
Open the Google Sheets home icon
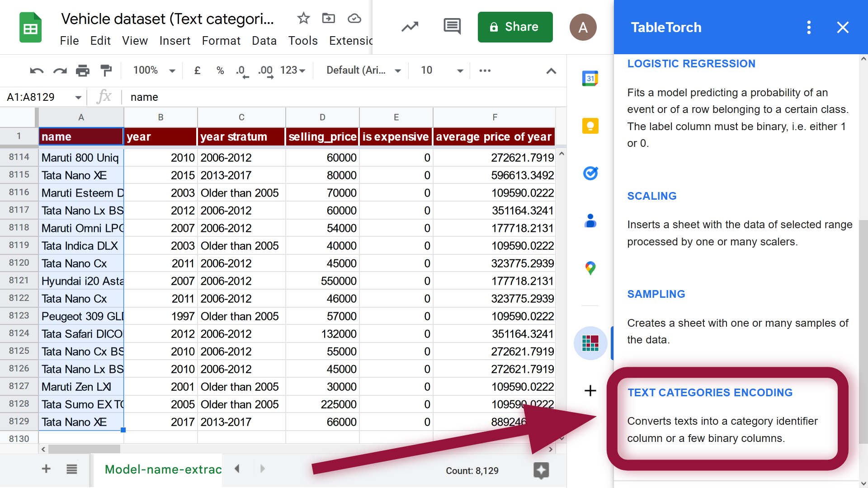[x=30, y=28]
